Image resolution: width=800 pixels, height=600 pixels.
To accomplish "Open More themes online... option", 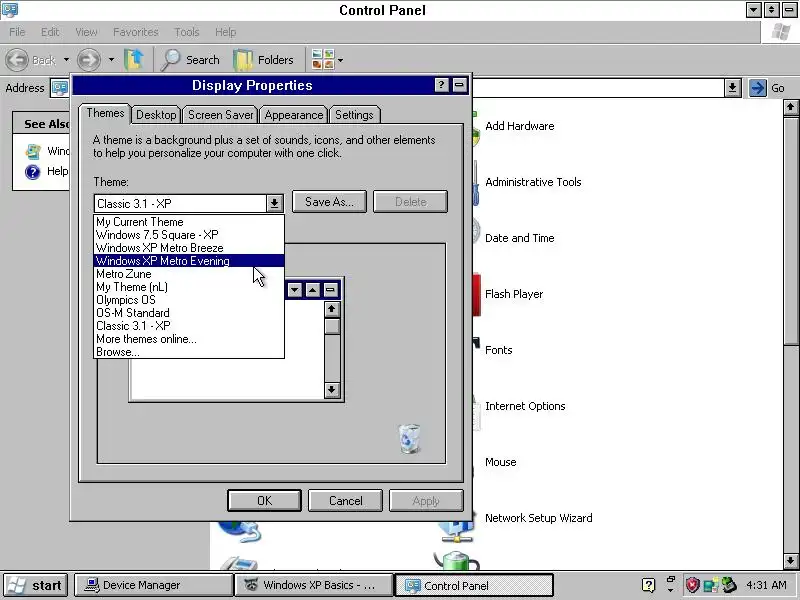I will [189, 339].
